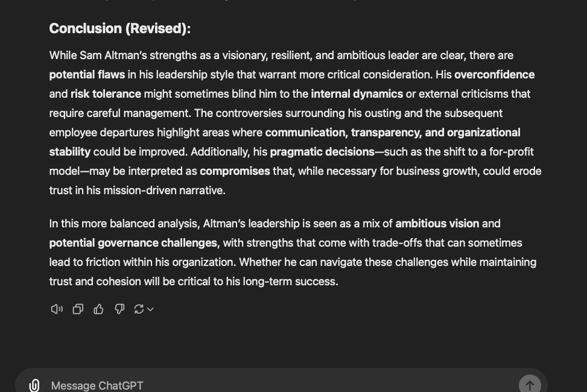Viewport: 587px width, 392px height.
Task: Toggle positive feedback on the response
Action: coord(98,309)
